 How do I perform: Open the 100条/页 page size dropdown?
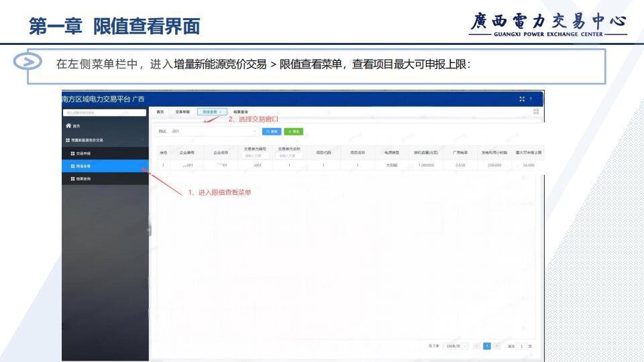(x=455, y=346)
